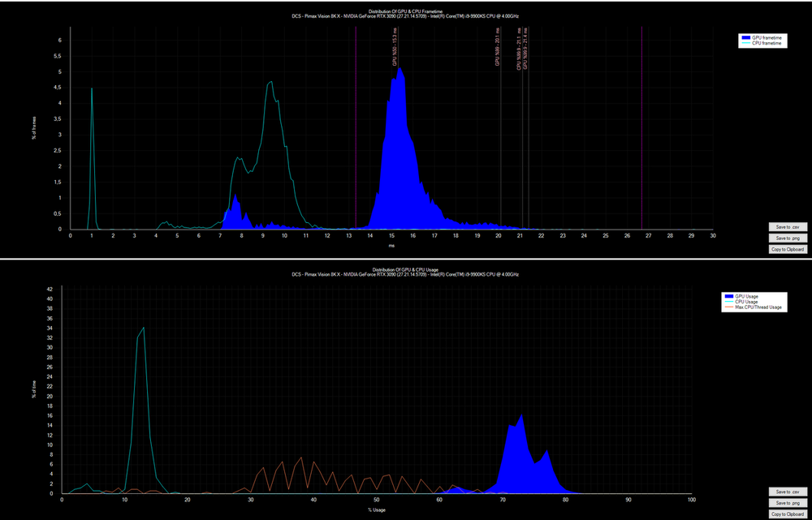Image resolution: width=812 pixels, height=520 pixels.
Task: Select the 'Max.CPU/Thread Usage' legend label
Action: coord(758,307)
